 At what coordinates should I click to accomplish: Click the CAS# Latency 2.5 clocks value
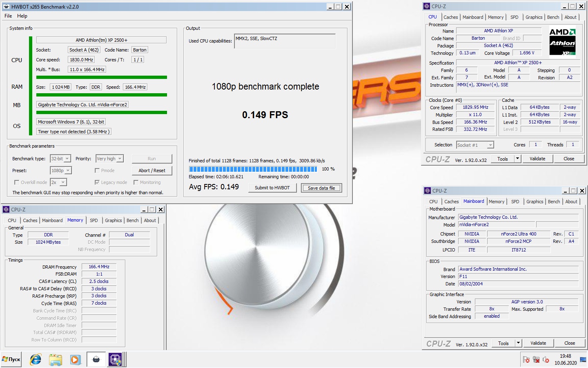99,281
